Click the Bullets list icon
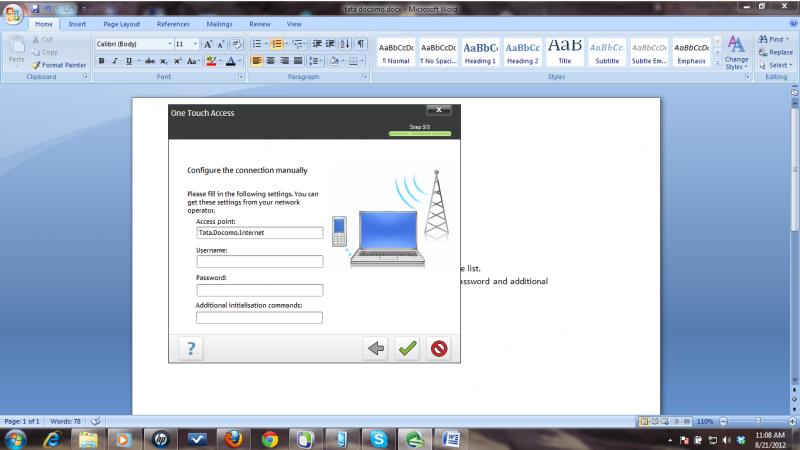The height and width of the screenshot is (450, 800). coord(257,44)
